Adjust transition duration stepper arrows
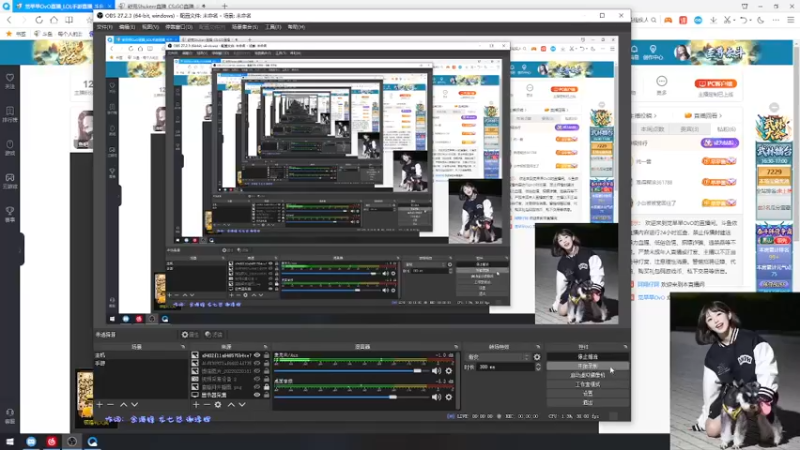Image resolution: width=800 pixels, height=450 pixels. click(x=538, y=367)
